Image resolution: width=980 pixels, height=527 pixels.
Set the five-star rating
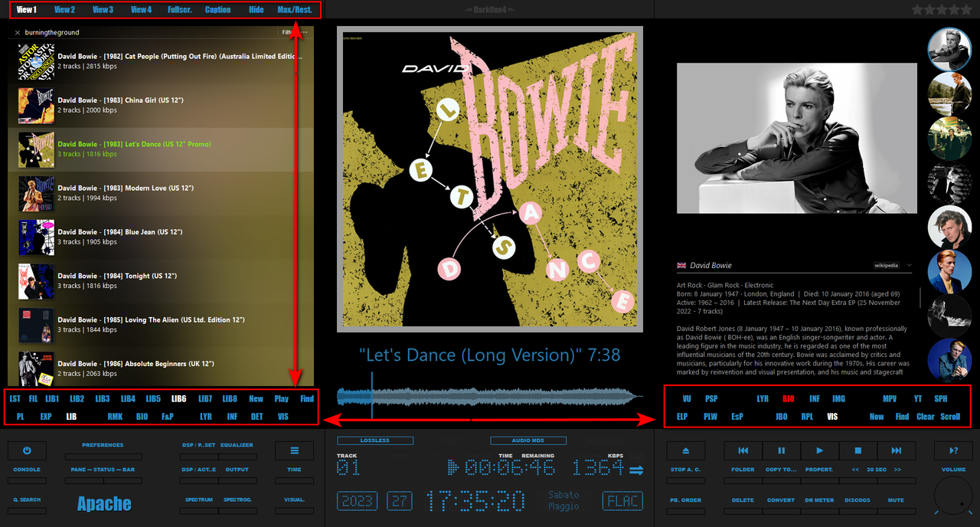(941, 10)
